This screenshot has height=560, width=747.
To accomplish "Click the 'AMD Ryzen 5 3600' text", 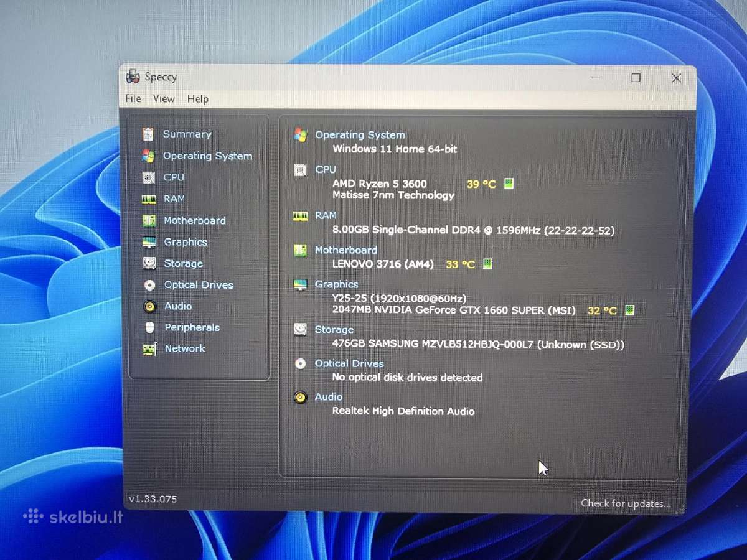I will [380, 184].
